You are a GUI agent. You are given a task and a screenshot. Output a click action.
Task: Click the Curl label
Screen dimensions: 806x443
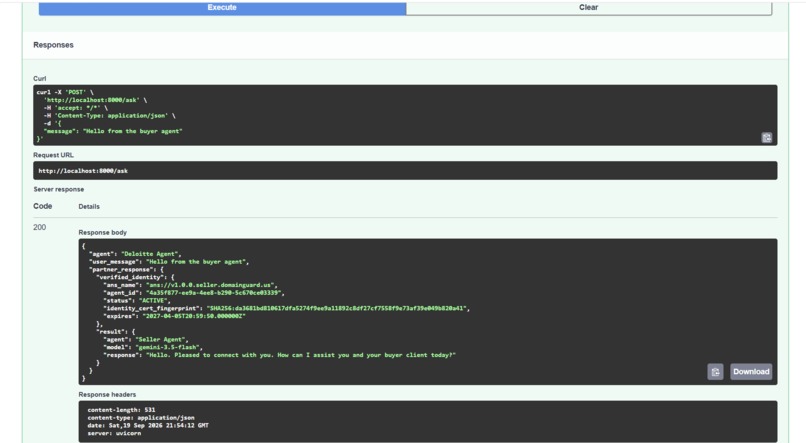point(40,79)
